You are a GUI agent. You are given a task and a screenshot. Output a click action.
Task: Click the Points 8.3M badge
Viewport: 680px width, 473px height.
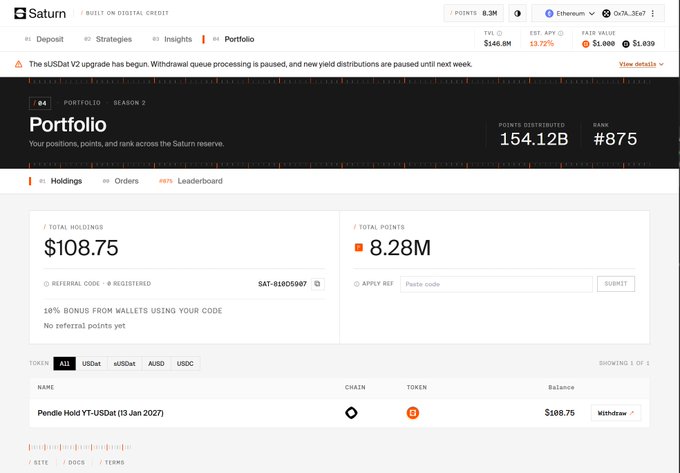[474, 13]
